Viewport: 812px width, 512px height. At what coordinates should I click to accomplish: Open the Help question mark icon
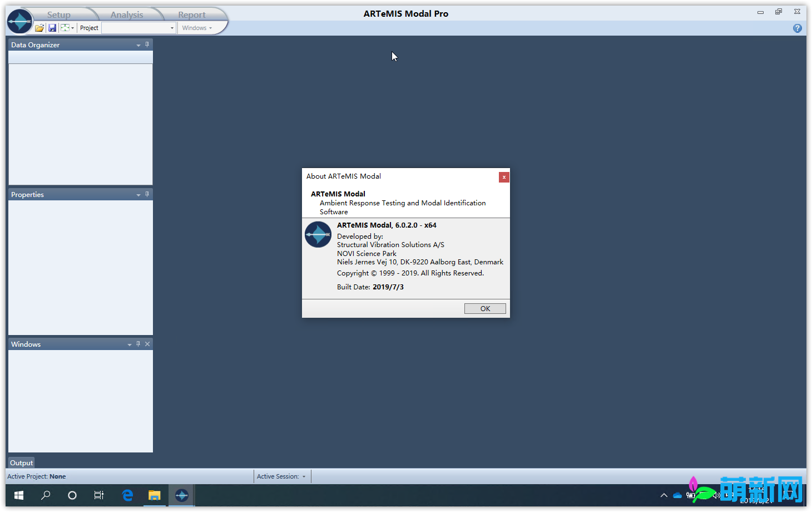click(x=798, y=28)
